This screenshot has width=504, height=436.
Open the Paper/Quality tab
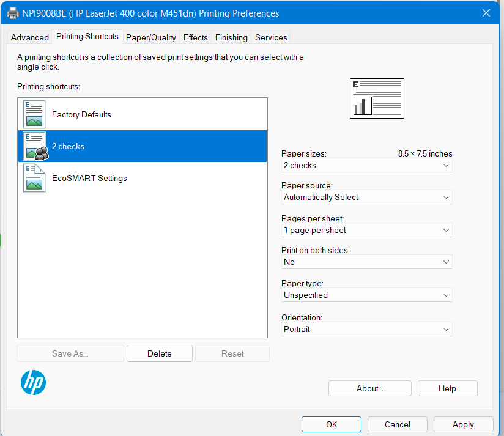pos(150,37)
